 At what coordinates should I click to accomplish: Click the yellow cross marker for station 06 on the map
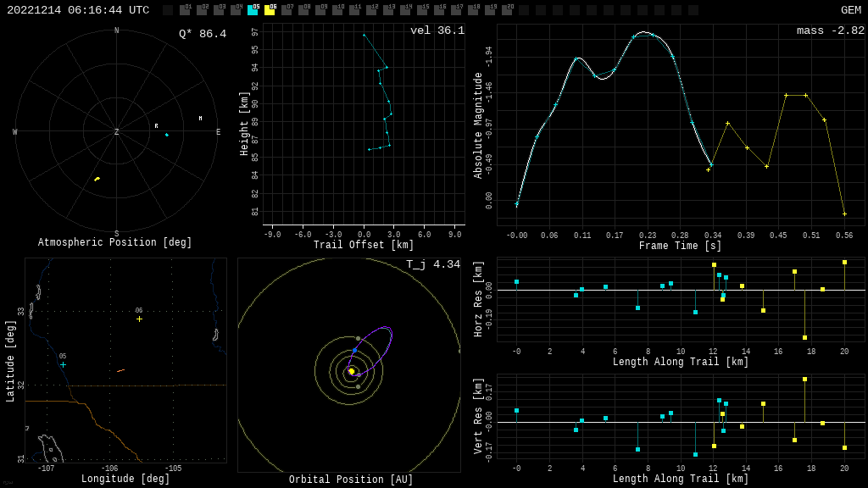[x=139, y=319]
